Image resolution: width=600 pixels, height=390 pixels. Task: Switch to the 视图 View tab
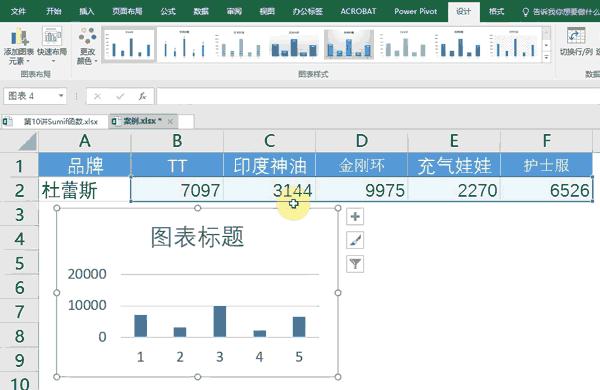coord(267,11)
